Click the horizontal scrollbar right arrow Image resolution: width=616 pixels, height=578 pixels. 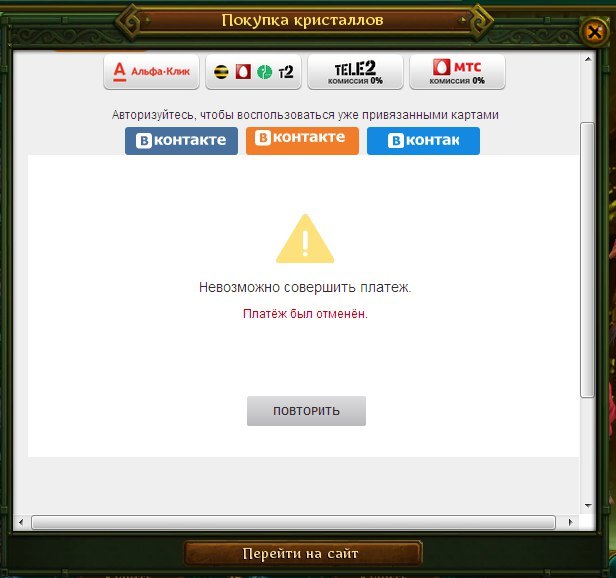(572, 522)
